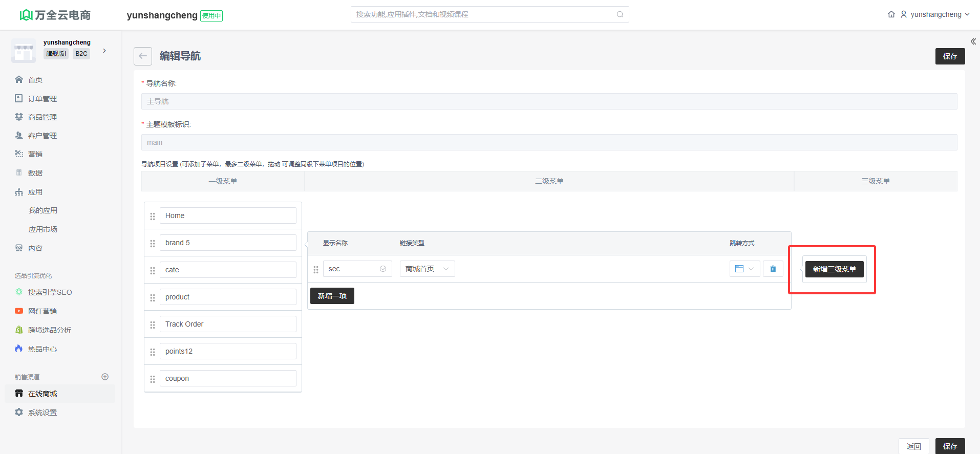Click the 新增三级菜单 button

[x=834, y=269]
